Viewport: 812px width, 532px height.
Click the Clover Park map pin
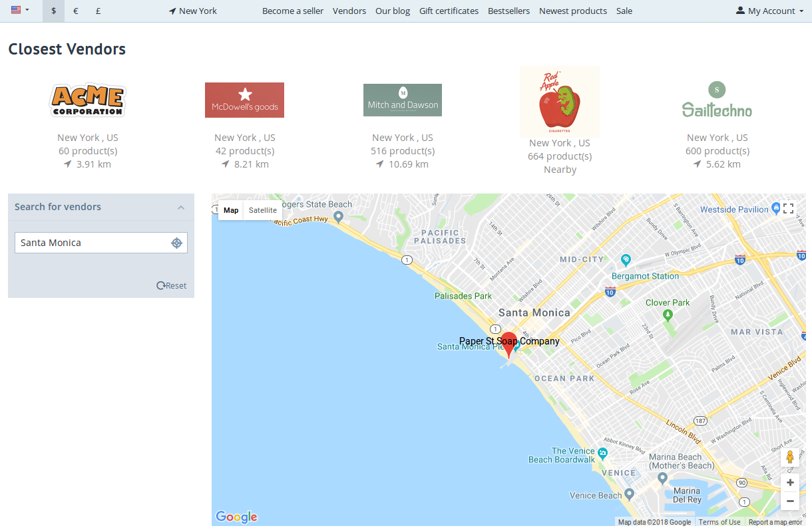pos(668,316)
